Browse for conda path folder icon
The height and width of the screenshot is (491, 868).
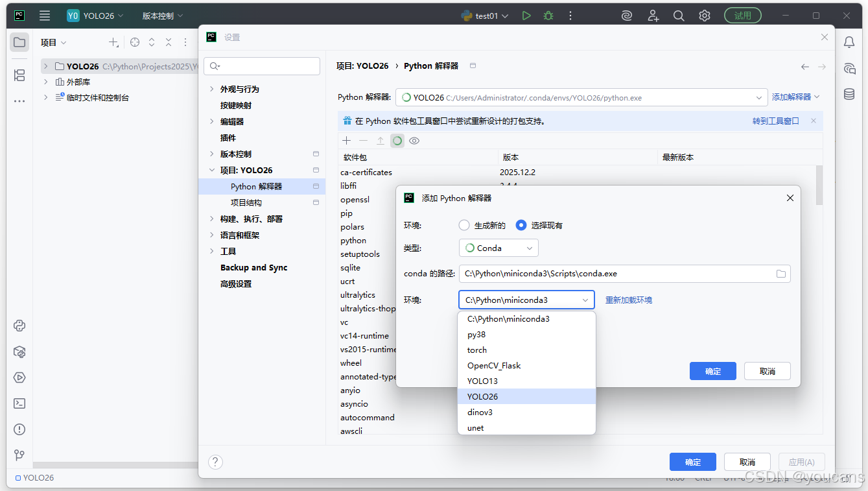[781, 274]
